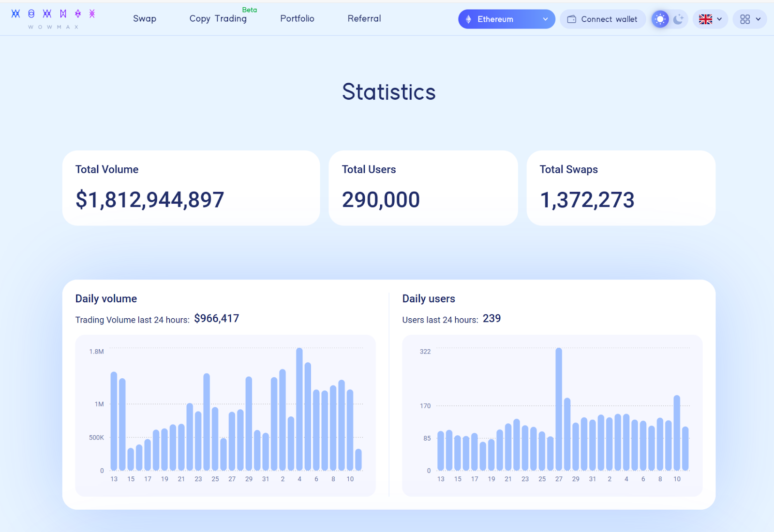Open Copy Trading from the navigation
Image resolution: width=774 pixels, height=532 pixels.
tap(218, 19)
